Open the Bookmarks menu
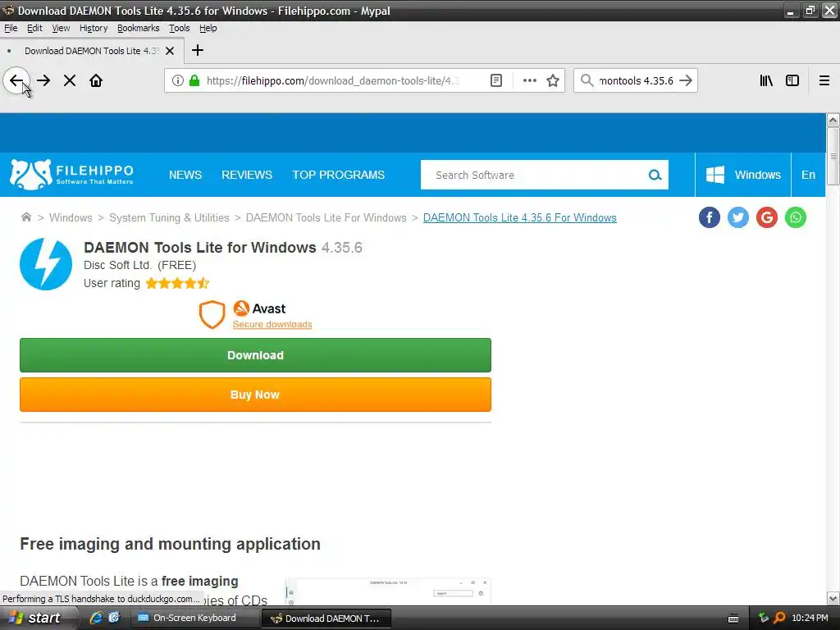The height and width of the screenshot is (630, 840). click(138, 28)
